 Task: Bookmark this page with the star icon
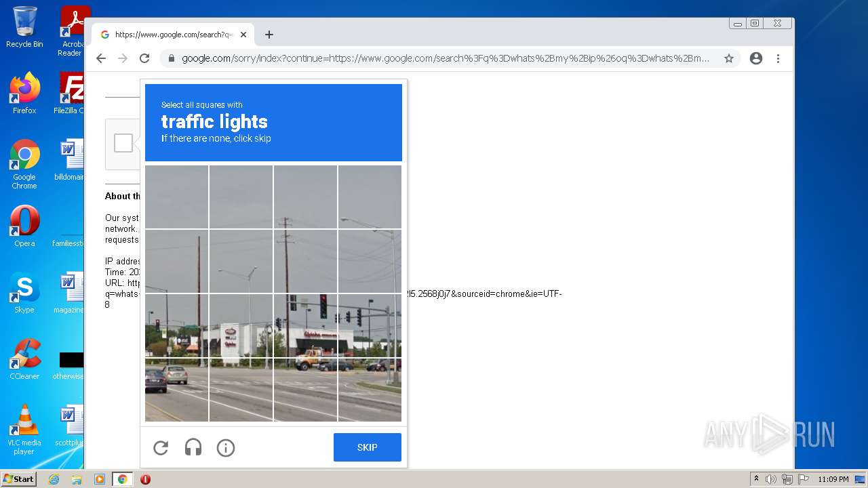click(729, 58)
